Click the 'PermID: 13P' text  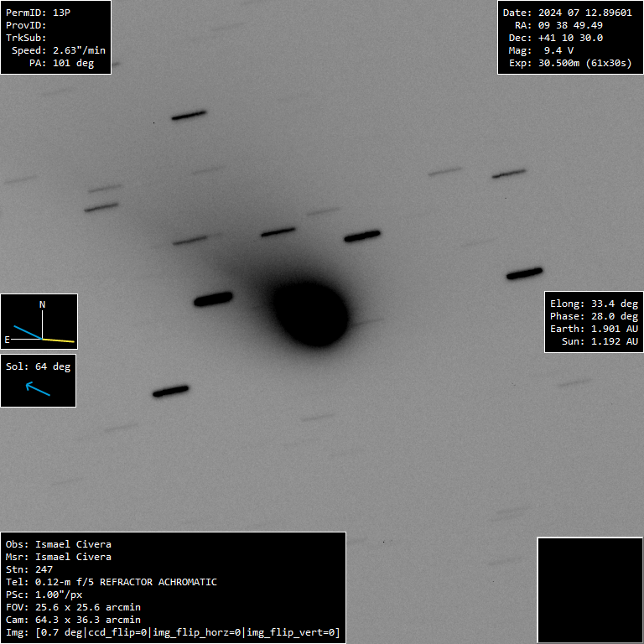click(39, 13)
